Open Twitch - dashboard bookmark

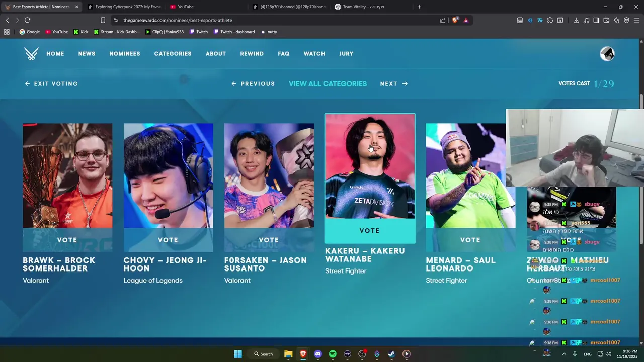coord(234,32)
